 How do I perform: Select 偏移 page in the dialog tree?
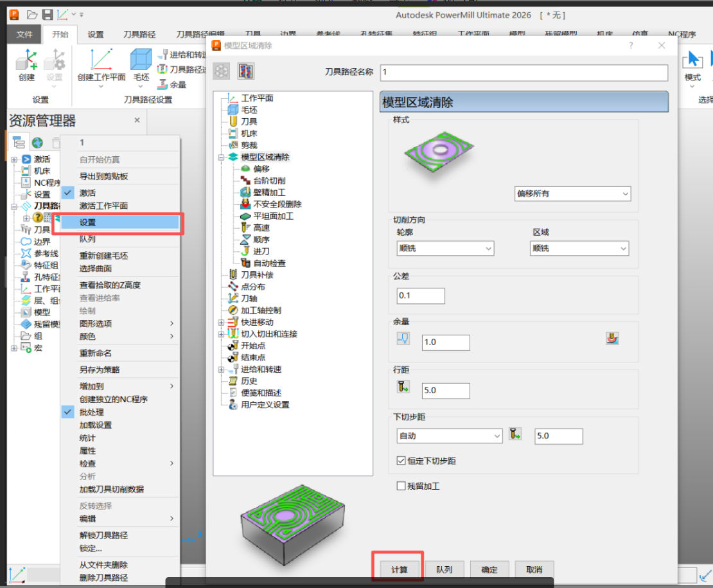261,169
